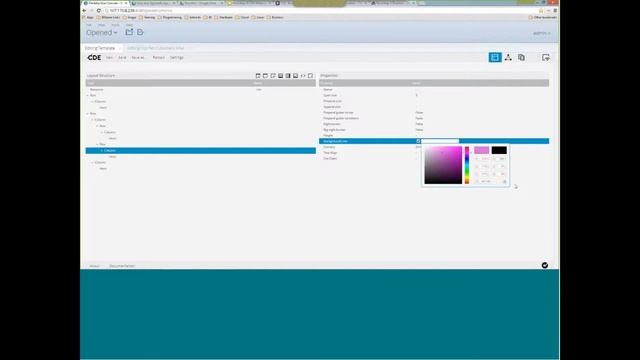Open the Other bookmarks folder
The width and height of the screenshot is (640, 360).
click(543, 18)
